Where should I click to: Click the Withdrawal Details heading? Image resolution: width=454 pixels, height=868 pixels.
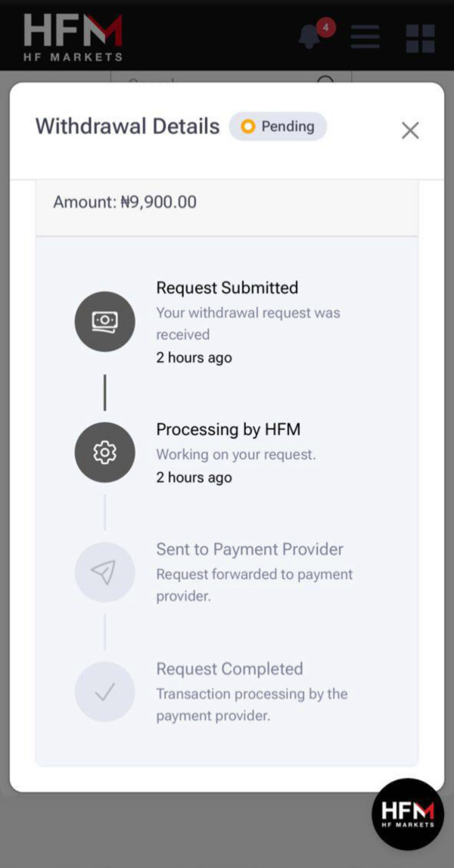click(x=127, y=126)
